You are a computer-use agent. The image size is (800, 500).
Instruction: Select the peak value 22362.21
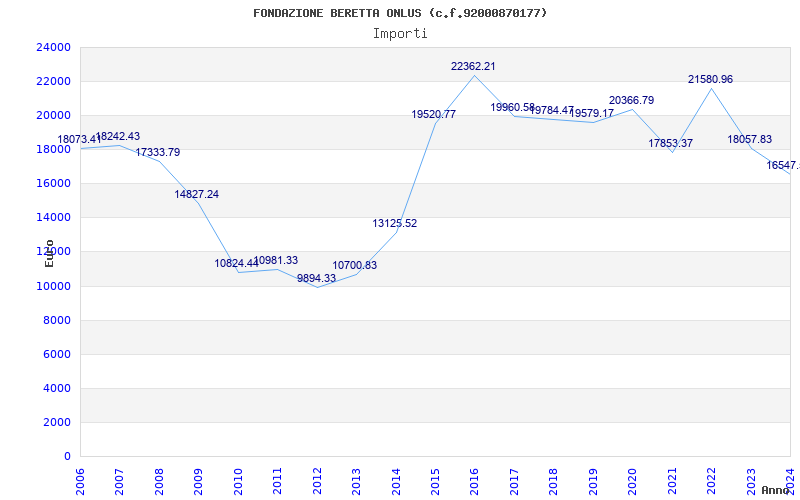pos(473,66)
